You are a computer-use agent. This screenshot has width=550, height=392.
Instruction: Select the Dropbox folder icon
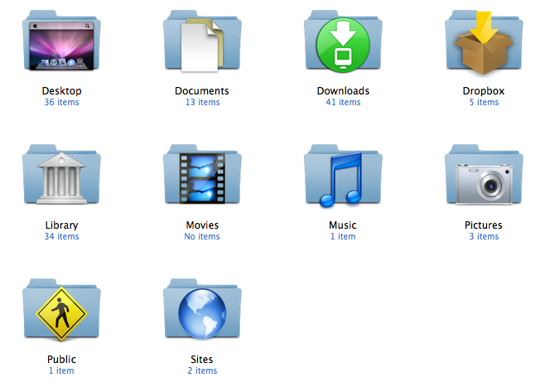484,42
